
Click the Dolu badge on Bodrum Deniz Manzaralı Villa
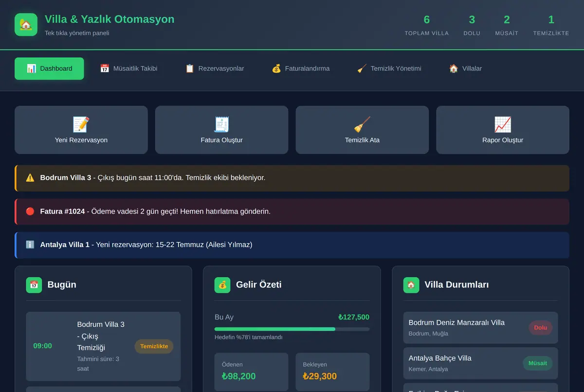(x=541, y=328)
